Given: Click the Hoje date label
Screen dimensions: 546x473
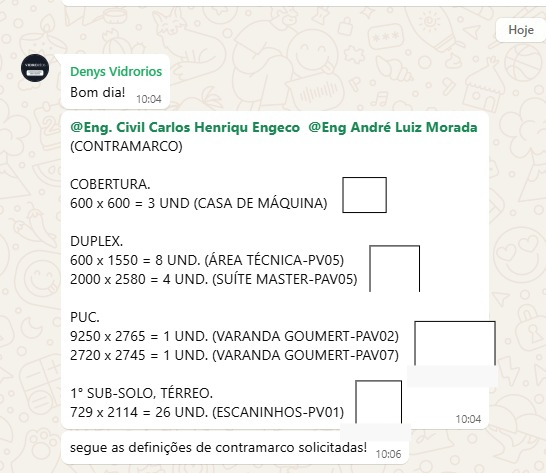Looking at the screenshot, I should pos(521,30).
